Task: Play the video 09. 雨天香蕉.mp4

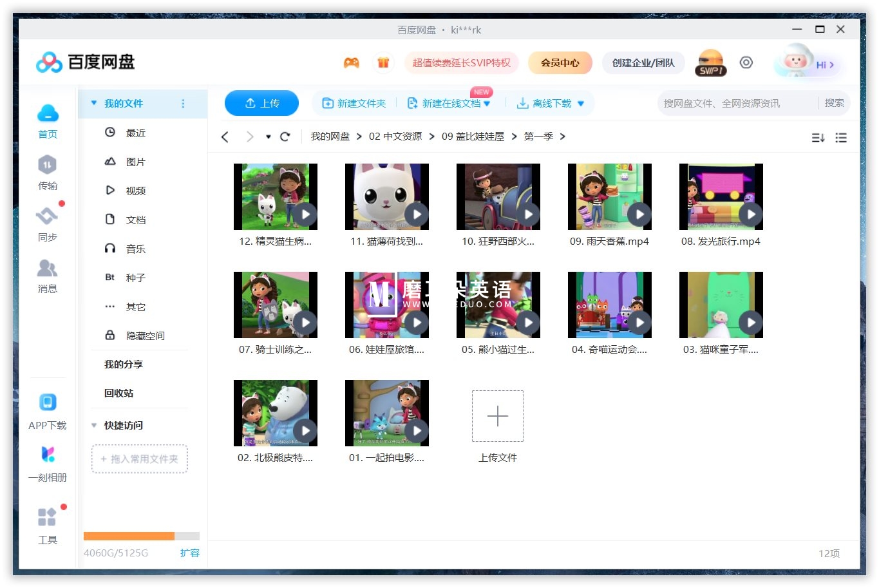Action: click(x=639, y=214)
